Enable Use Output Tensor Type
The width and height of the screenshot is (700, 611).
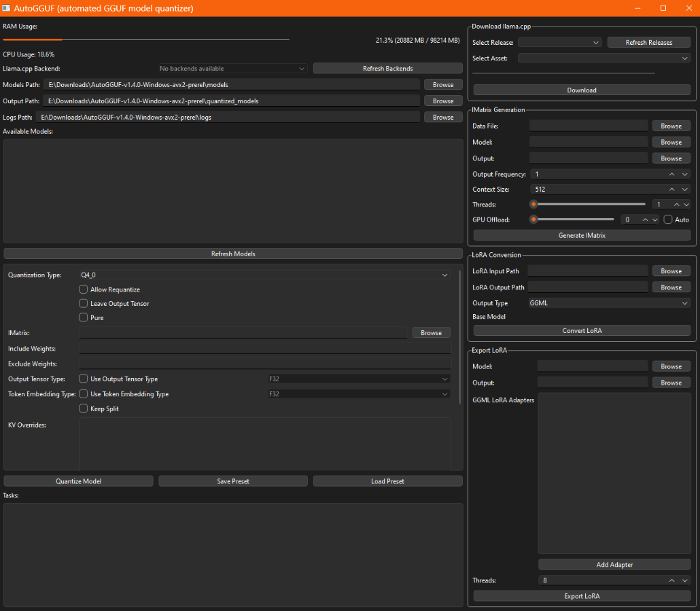[84, 379]
